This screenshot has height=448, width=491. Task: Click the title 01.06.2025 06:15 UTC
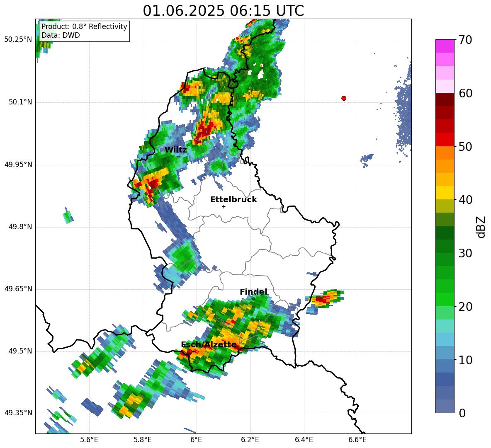223,11
